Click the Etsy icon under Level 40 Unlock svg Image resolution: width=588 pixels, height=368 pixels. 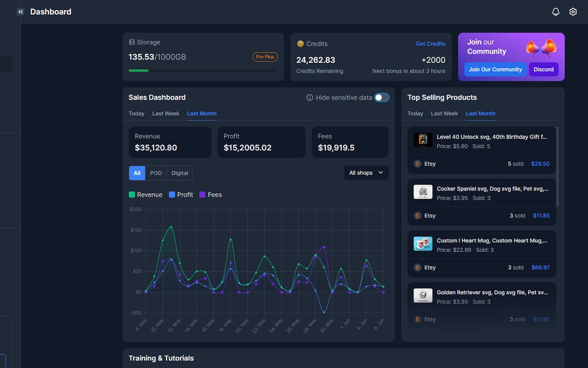point(417,163)
